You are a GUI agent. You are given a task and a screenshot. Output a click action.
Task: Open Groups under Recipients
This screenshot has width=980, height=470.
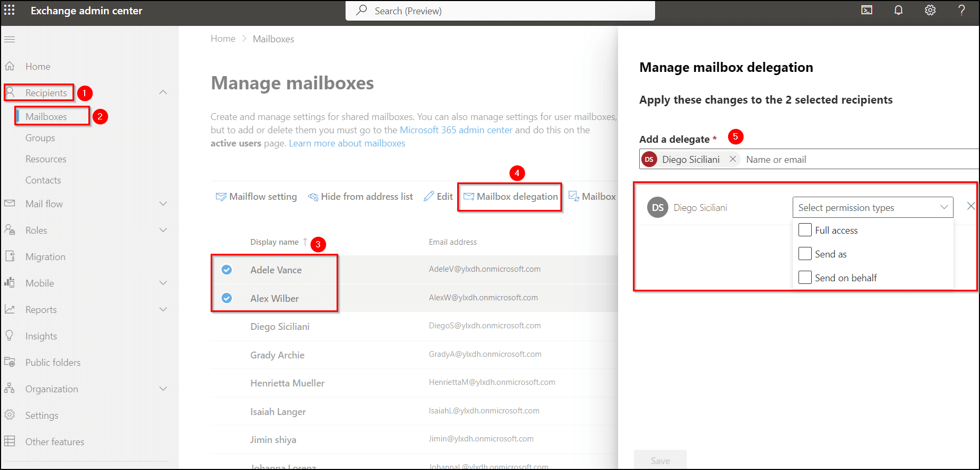pyautogui.click(x=40, y=138)
